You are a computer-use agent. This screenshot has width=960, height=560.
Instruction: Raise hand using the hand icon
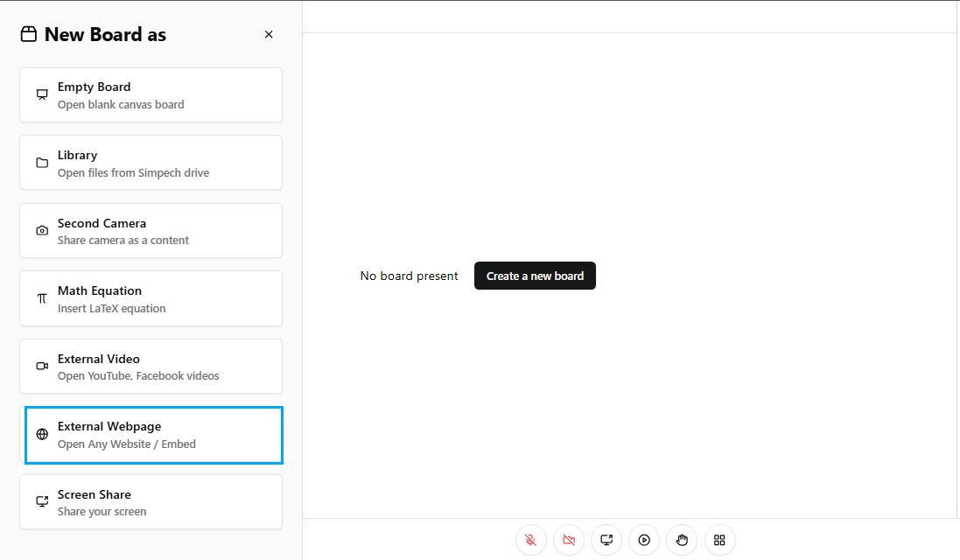point(682,540)
